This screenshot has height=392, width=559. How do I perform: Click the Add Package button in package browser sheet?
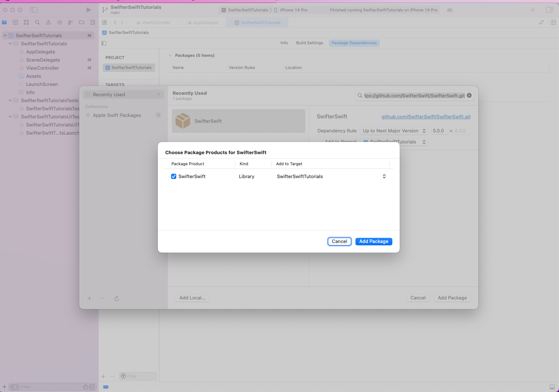[452, 298]
